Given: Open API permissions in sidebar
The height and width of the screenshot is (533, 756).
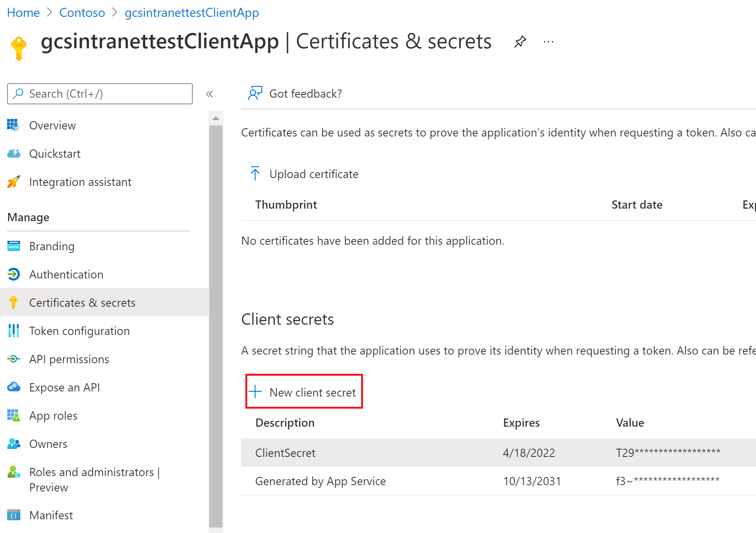Looking at the screenshot, I should click(69, 359).
